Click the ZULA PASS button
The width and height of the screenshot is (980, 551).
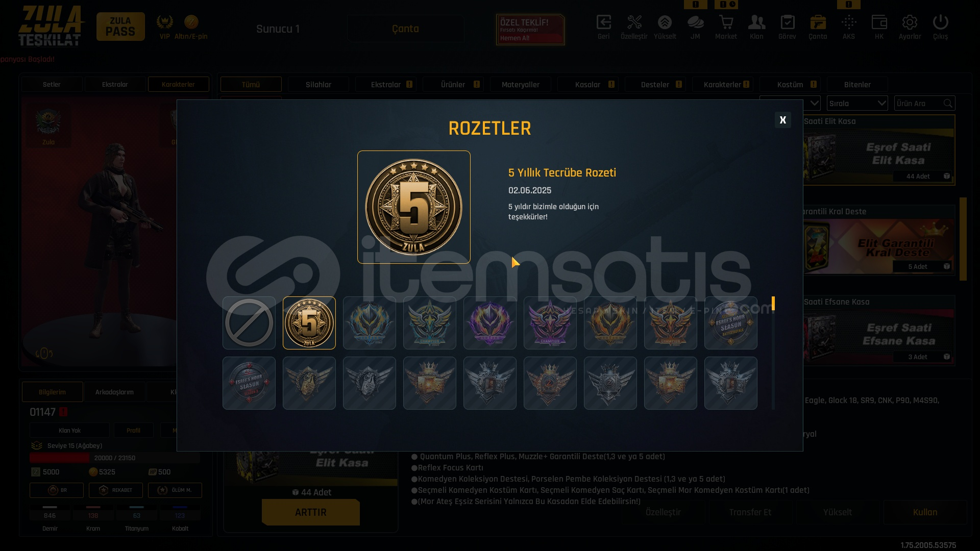click(120, 27)
